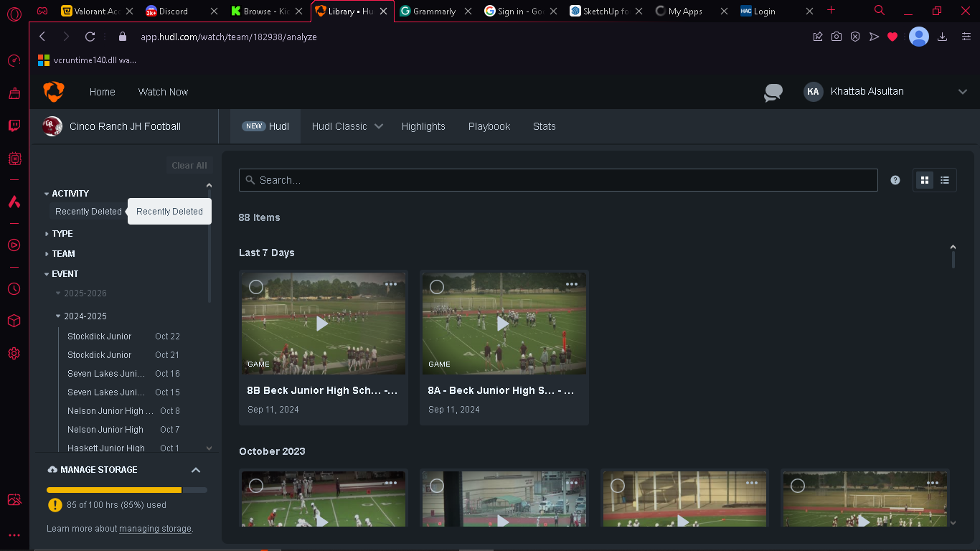This screenshot has height=551, width=980.
Task: Click the vcruntime140.dll bookmark
Action: pyautogui.click(x=87, y=60)
